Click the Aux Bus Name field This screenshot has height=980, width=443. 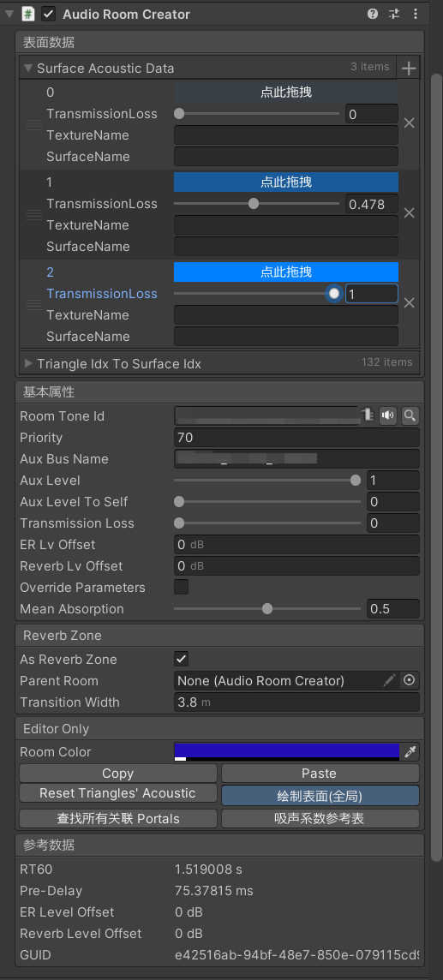[296, 459]
